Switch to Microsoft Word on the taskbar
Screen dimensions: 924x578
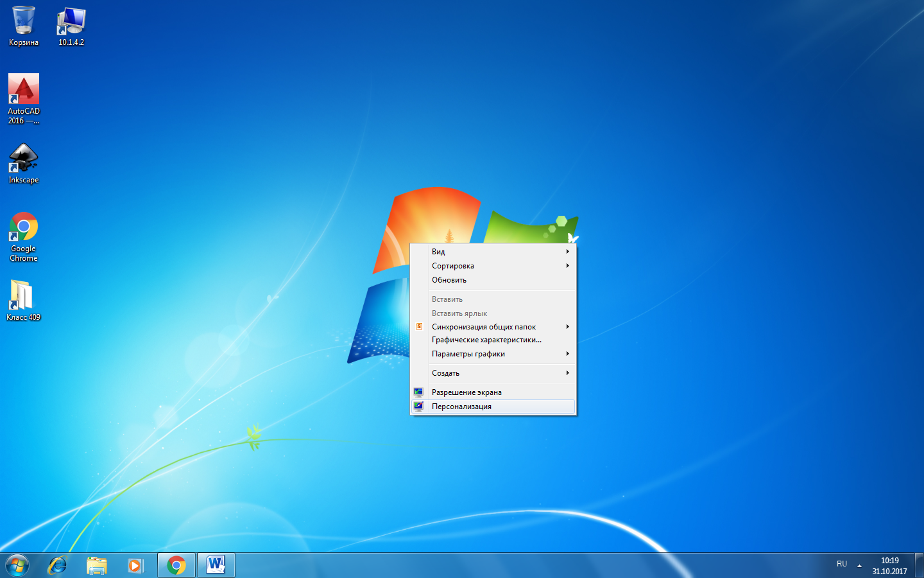click(x=216, y=565)
